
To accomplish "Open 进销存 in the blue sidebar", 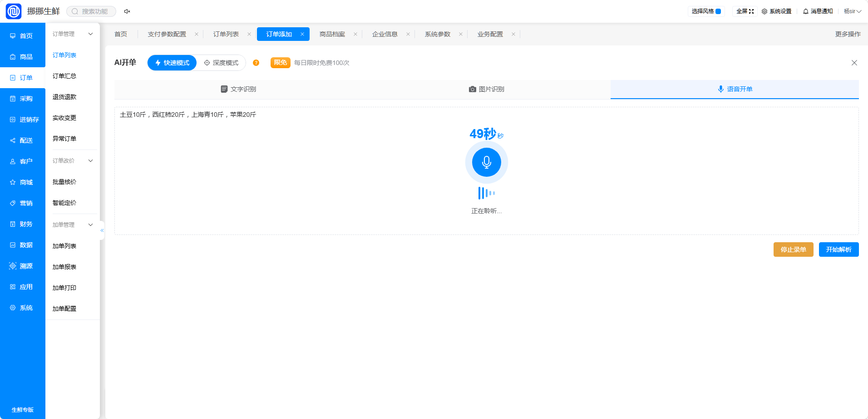I will pos(23,120).
